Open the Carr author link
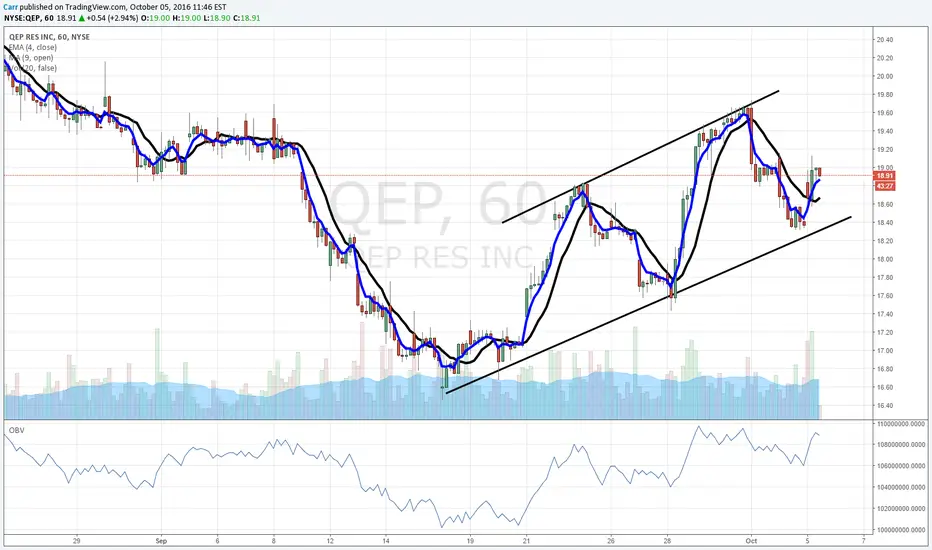 coord(10,7)
